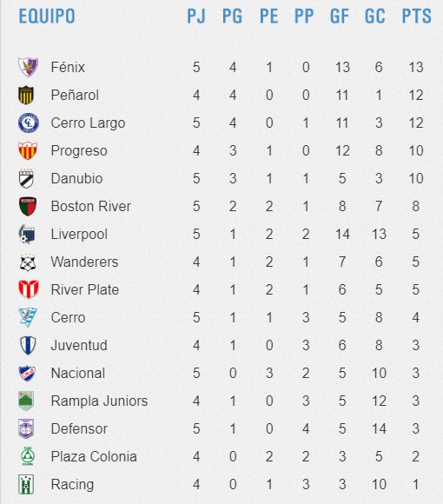Click the Progreso red-yellow striped crest
Viewport: 443px width, 504px height.
[x=28, y=150]
